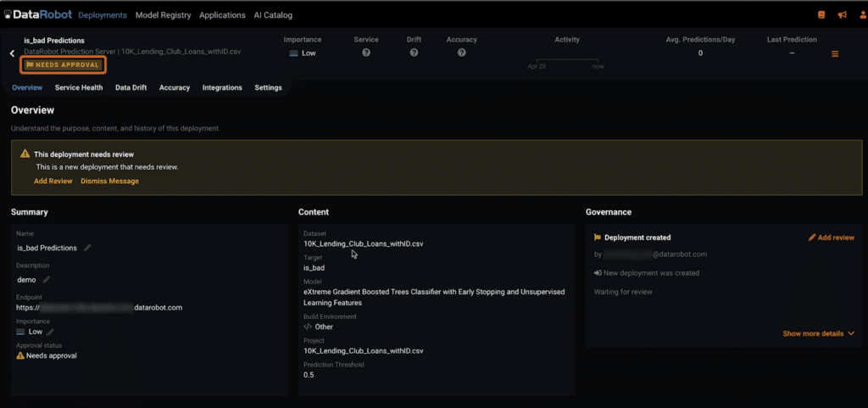Viewport: 868px width, 408px height.
Task: Click the endpoint URL text
Action: click(x=99, y=307)
